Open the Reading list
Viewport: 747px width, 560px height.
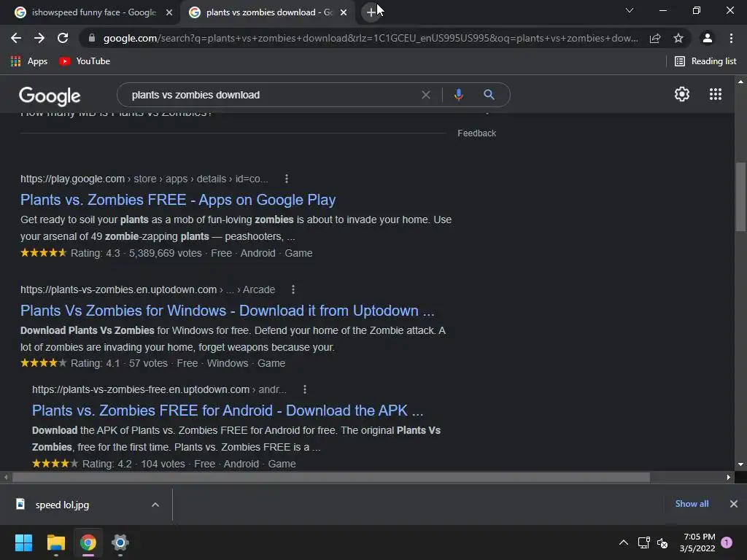point(705,61)
